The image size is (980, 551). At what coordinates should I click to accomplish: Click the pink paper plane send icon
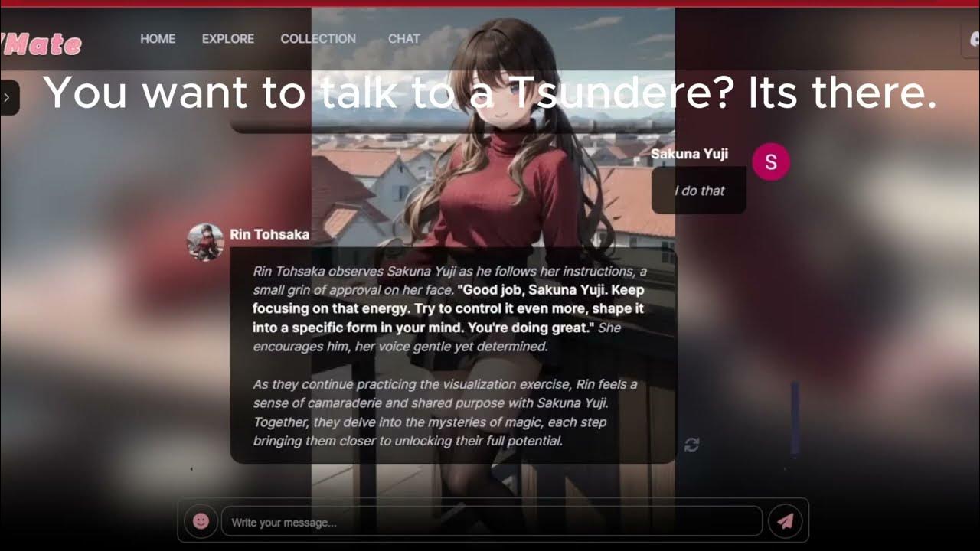point(786,520)
